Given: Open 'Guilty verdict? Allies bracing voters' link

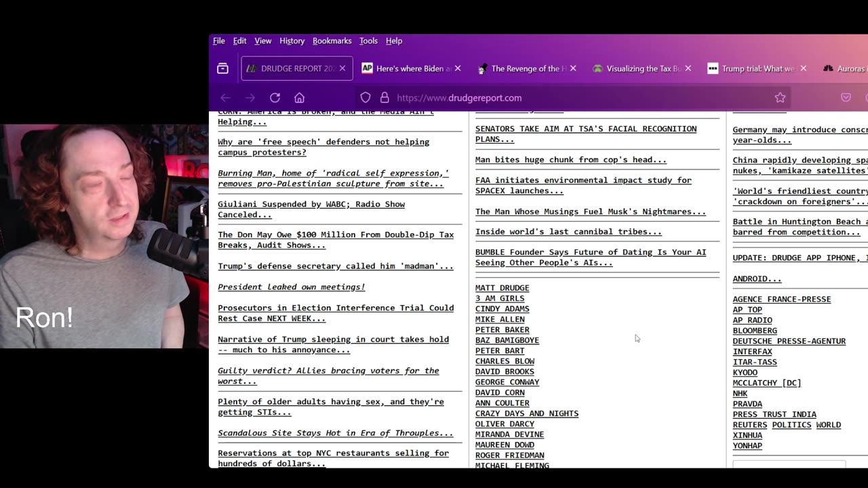Looking at the screenshot, I should (328, 375).
